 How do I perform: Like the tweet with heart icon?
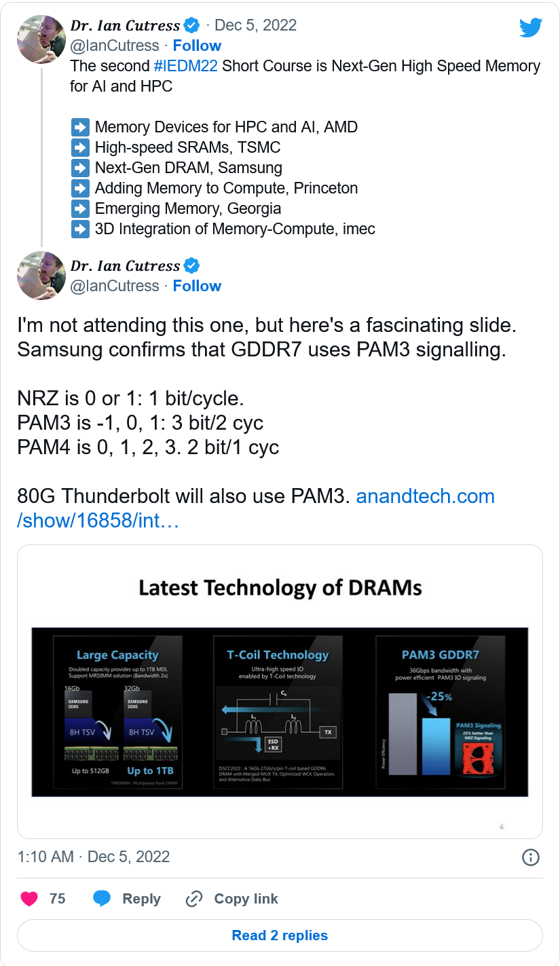[29, 899]
